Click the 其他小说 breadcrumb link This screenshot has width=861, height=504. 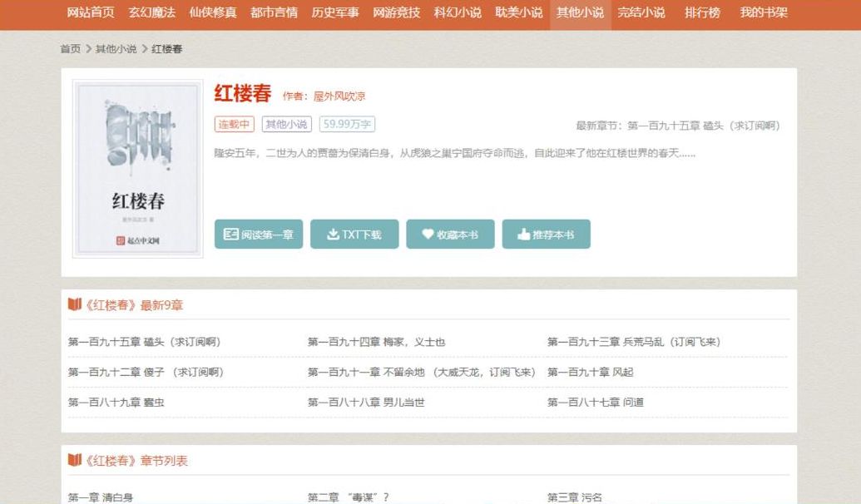pos(116,49)
